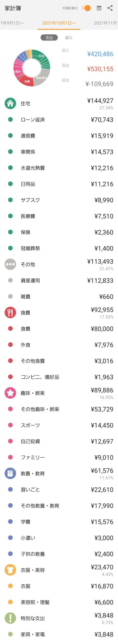Viewport: 118px width, 644px height.
Task: Tap the expense donut chart
Action: [32, 68]
